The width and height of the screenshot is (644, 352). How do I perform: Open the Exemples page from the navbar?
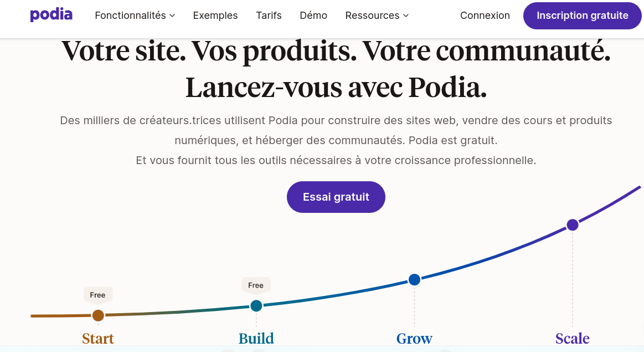[x=215, y=16]
